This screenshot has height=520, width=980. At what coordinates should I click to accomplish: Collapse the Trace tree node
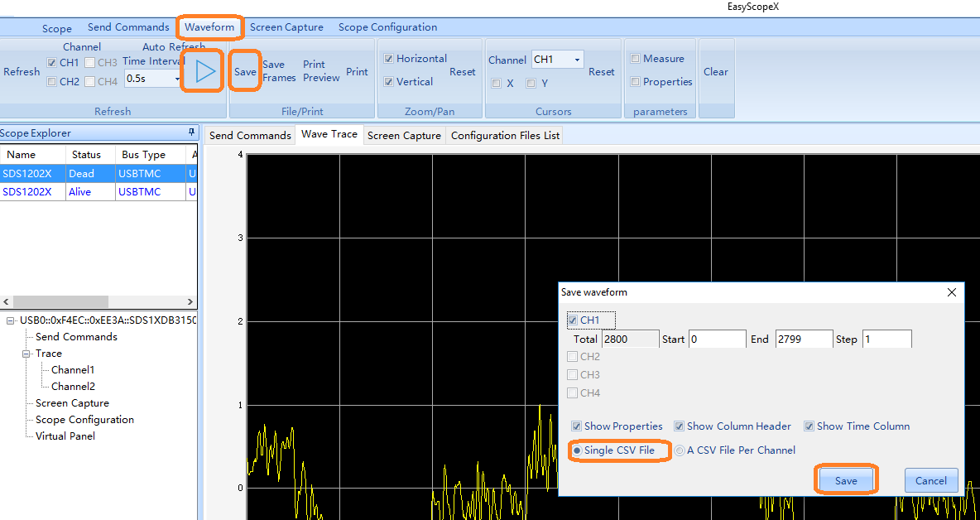[x=26, y=354]
